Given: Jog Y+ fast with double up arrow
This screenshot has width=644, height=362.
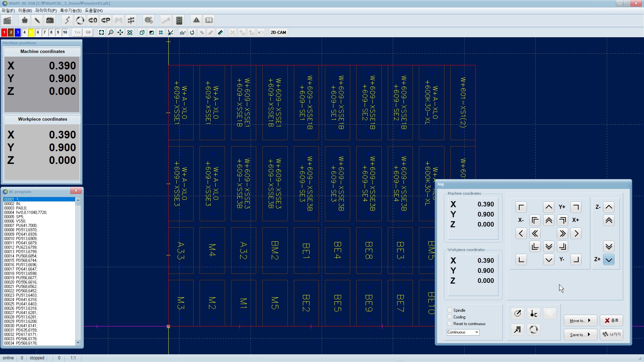Looking at the screenshot, I should (549, 220).
